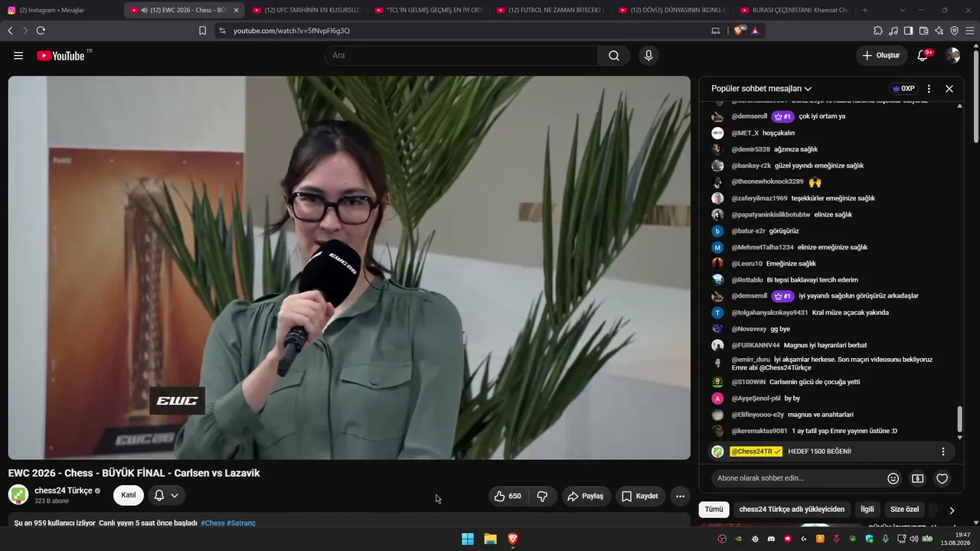Open the browser extensions puzzle icon
The height and width of the screenshot is (551, 980).
(x=878, y=31)
